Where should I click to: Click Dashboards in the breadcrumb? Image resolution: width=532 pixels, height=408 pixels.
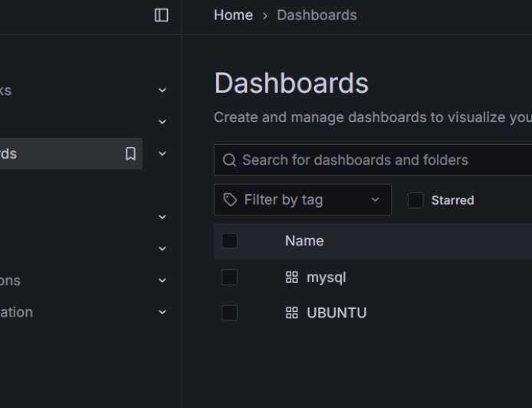317,15
